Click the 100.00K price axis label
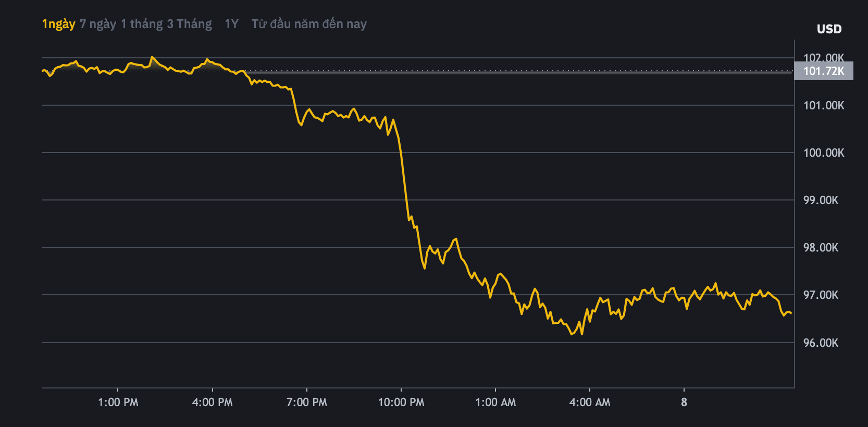The height and width of the screenshot is (427, 868). (x=824, y=153)
